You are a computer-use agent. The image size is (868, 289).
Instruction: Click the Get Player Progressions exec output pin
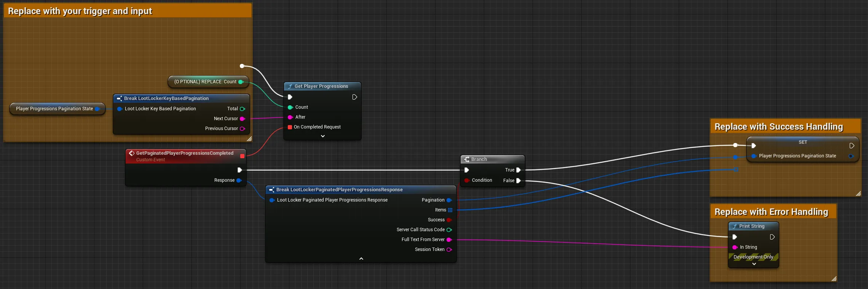click(354, 97)
